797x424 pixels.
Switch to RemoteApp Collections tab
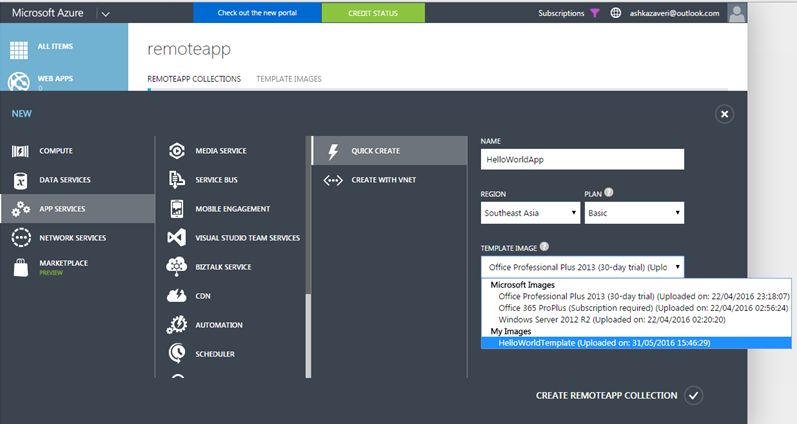pyautogui.click(x=194, y=79)
